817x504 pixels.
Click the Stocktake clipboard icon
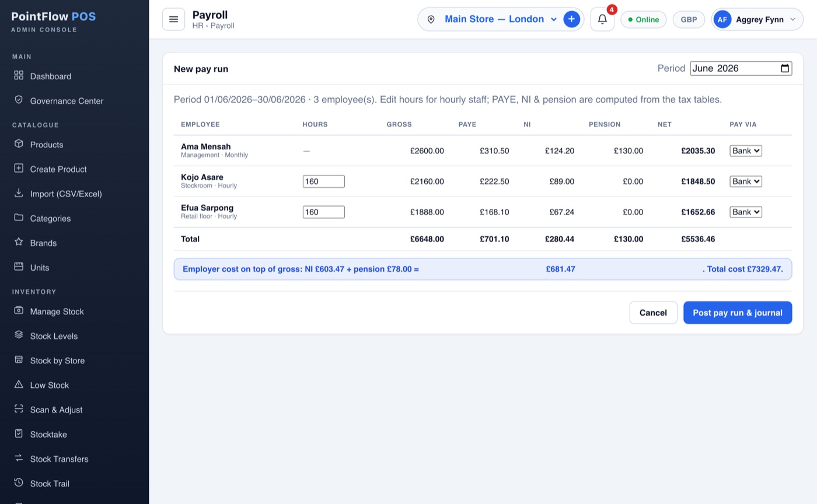19,434
